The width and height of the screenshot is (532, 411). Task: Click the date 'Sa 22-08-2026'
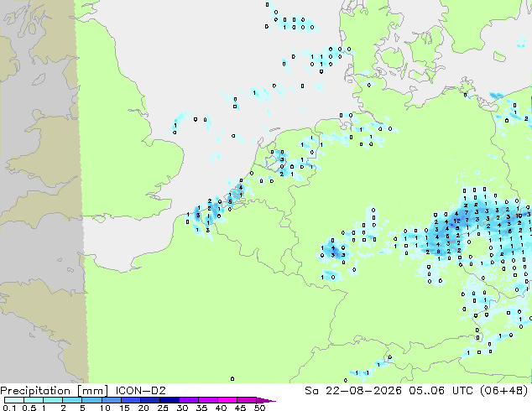[x=353, y=391]
